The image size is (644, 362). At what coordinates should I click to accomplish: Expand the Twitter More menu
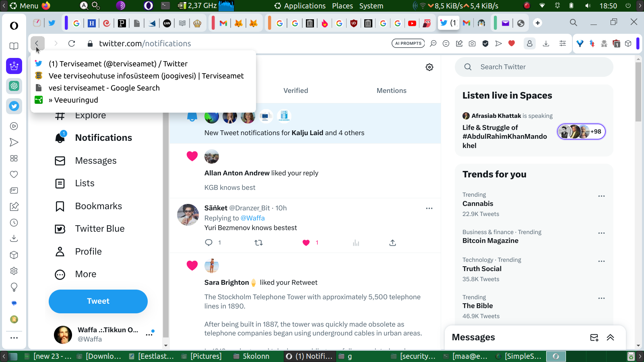[76, 274]
